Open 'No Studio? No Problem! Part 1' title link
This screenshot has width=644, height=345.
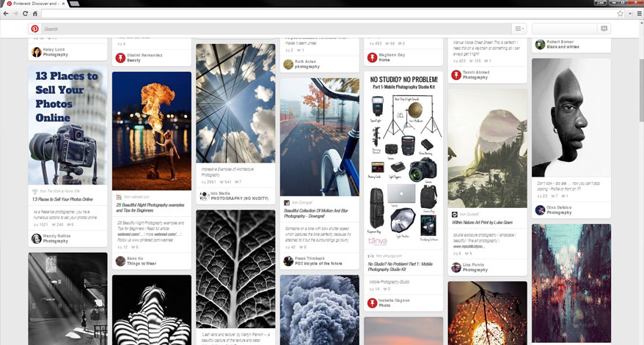click(400, 267)
